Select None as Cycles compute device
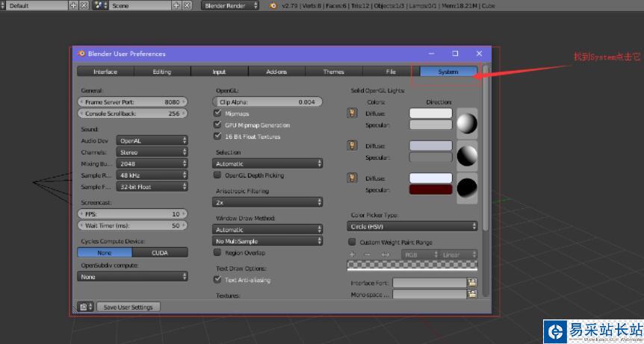The width and height of the screenshot is (644, 344). click(x=105, y=252)
